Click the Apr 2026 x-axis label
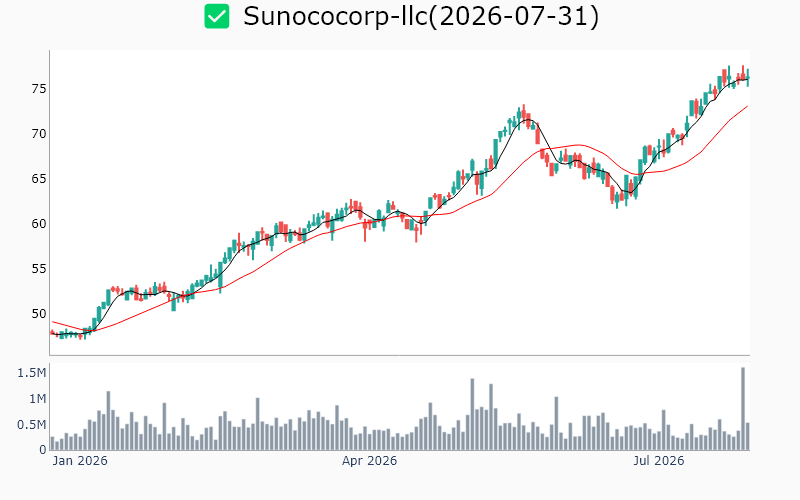Viewport: 800px width, 500px height. pos(369,461)
